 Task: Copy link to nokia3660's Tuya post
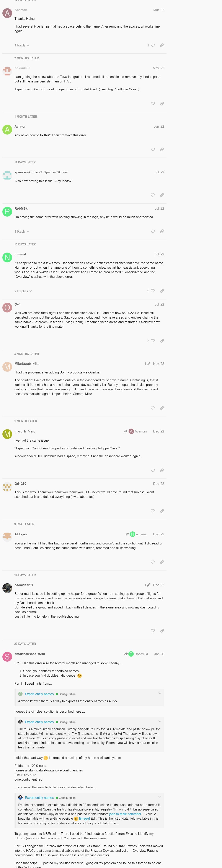pos(162,104)
